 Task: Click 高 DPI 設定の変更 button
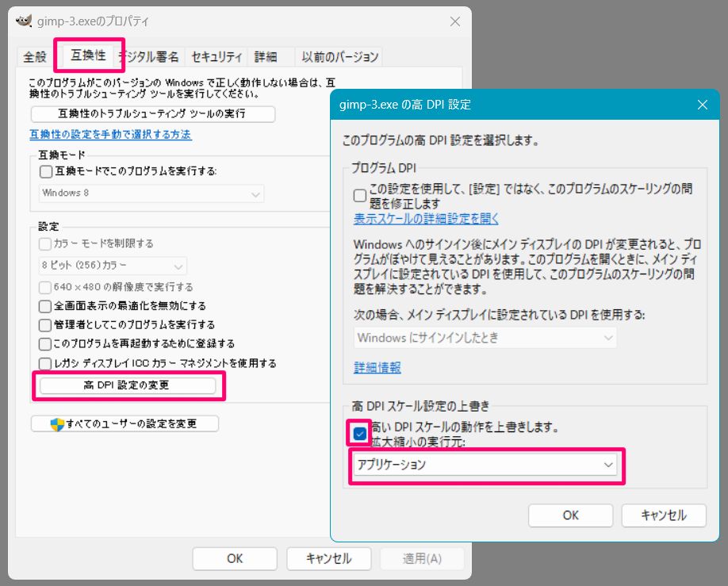coord(128,385)
